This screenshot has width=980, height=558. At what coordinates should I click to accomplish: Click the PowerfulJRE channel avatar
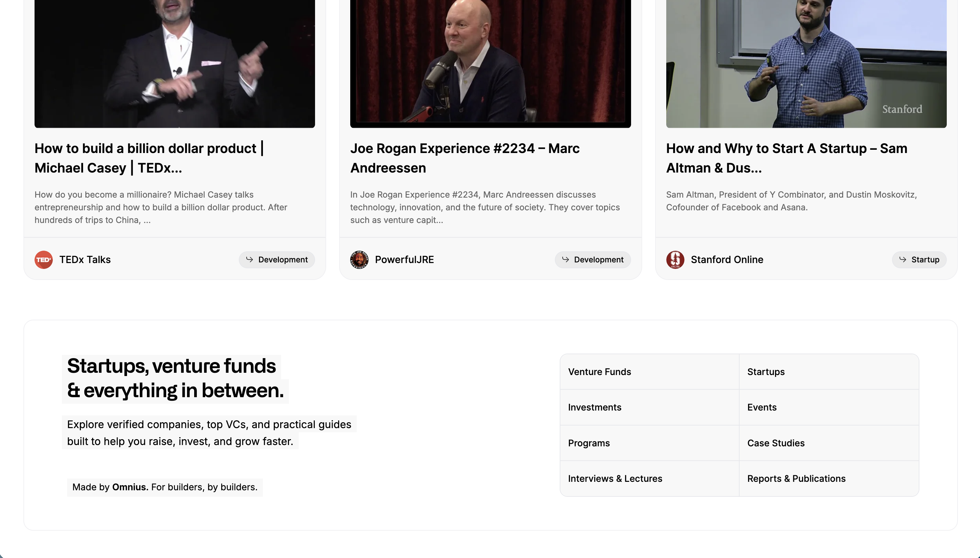[359, 259]
